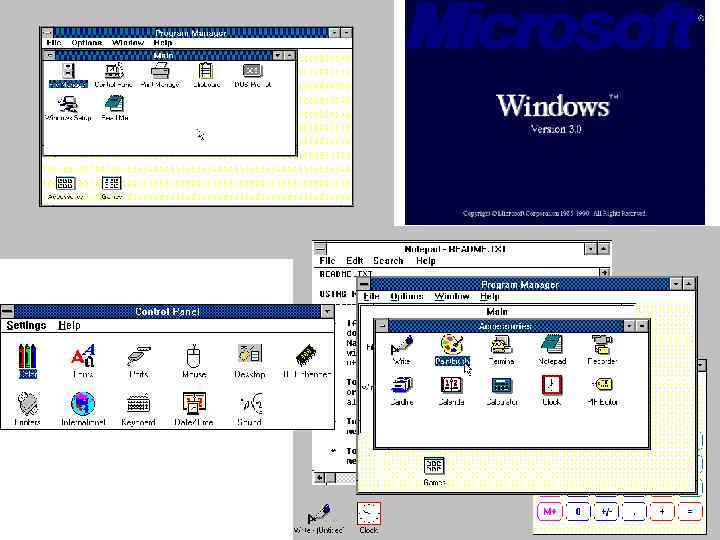Open Windows Setup icon in Main group
This screenshot has height=540, width=720.
click(68, 108)
